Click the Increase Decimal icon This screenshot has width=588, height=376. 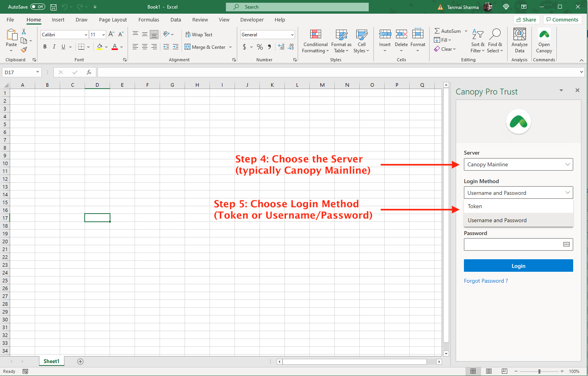click(281, 47)
